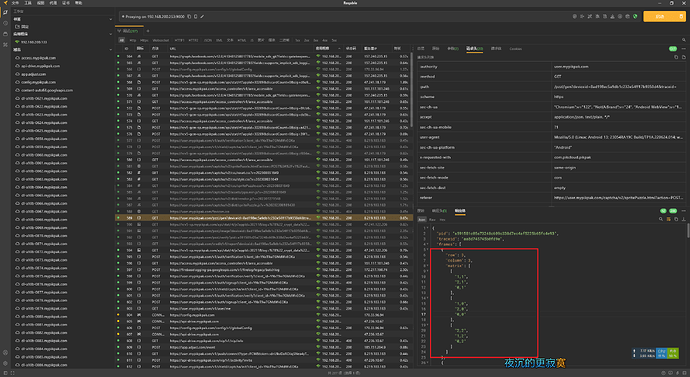The image size is (690, 377).
Task: Select content-autofill.googleapis.com domain
Action: pos(47,90)
